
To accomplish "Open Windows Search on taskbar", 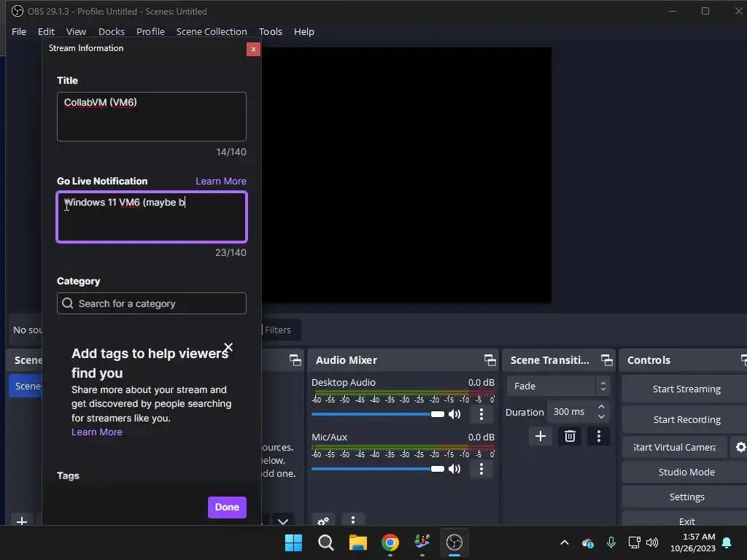I will coord(326,542).
